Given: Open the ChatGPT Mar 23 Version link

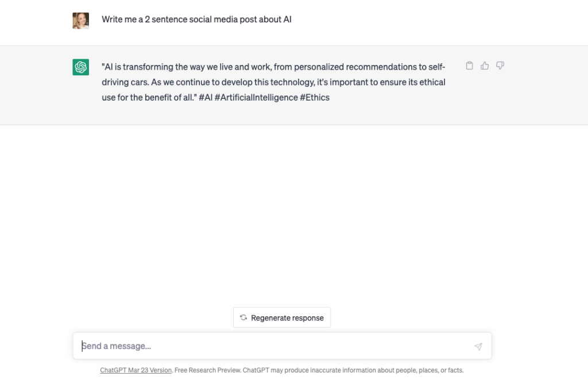Looking at the screenshot, I should pos(136,370).
